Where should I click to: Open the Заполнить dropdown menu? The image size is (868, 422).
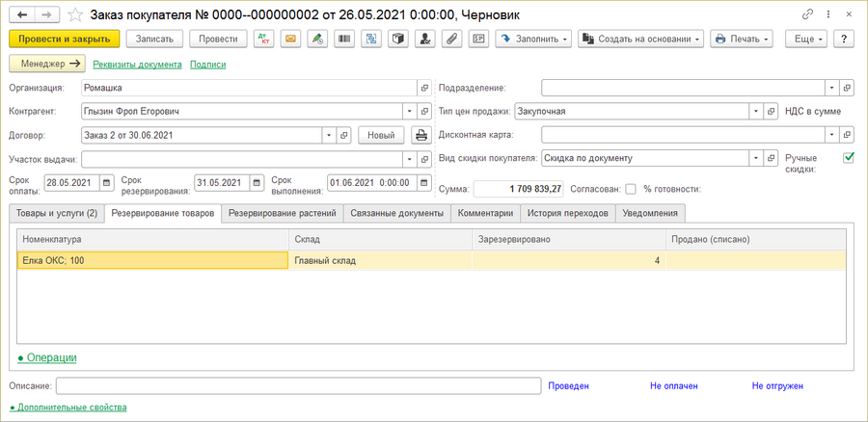[533, 40]
